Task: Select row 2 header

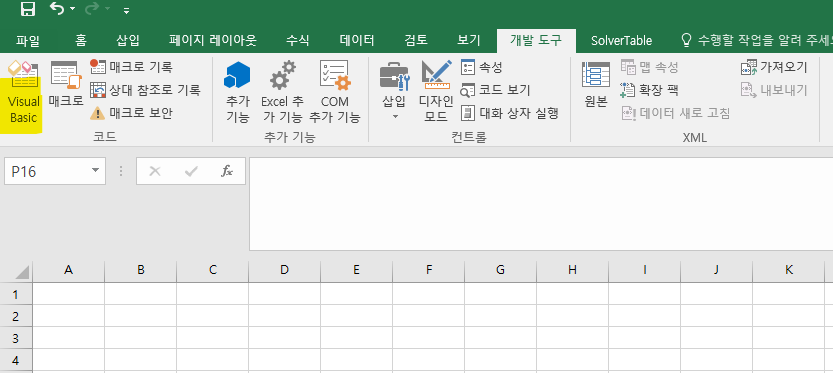Action: pos(15,316)
